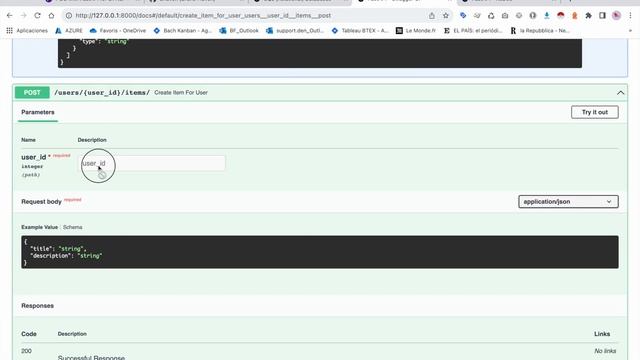
Task: Click the Responses heading
Action: coord(38,306)
